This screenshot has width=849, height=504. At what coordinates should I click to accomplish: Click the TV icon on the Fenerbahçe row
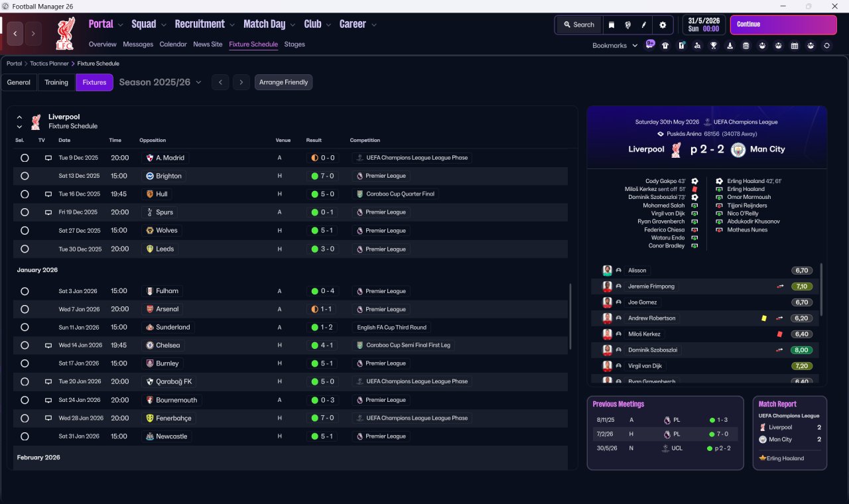click(x=48, y=418)
